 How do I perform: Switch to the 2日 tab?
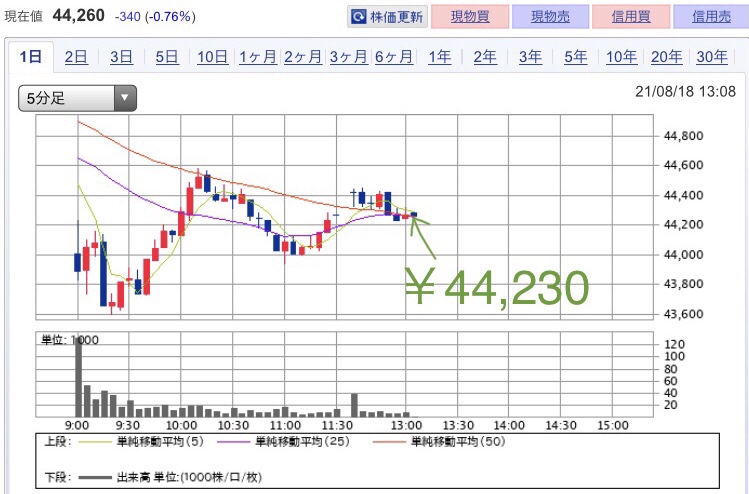coord(76,57)
